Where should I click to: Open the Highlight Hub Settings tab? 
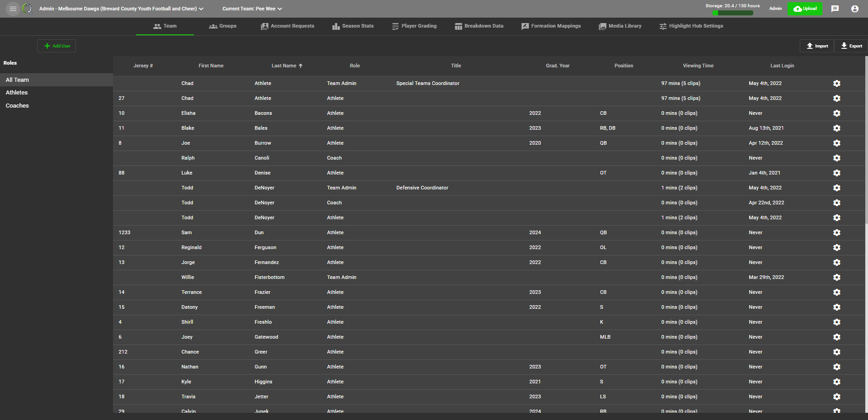pos(691,26)
